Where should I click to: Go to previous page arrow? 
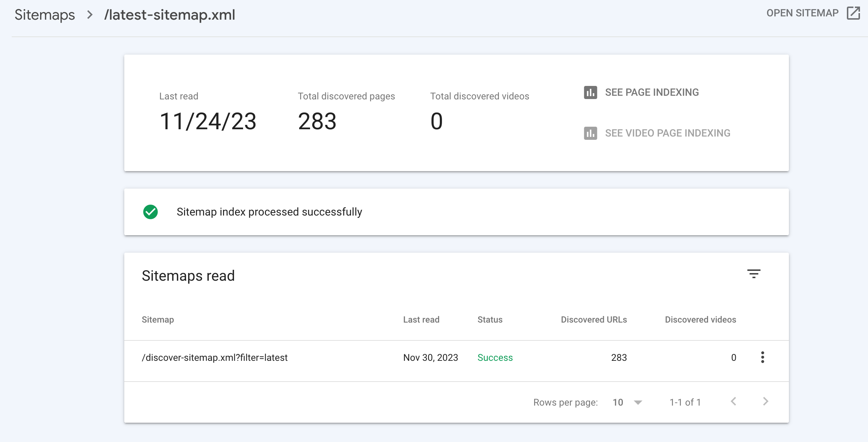(734, 402)
